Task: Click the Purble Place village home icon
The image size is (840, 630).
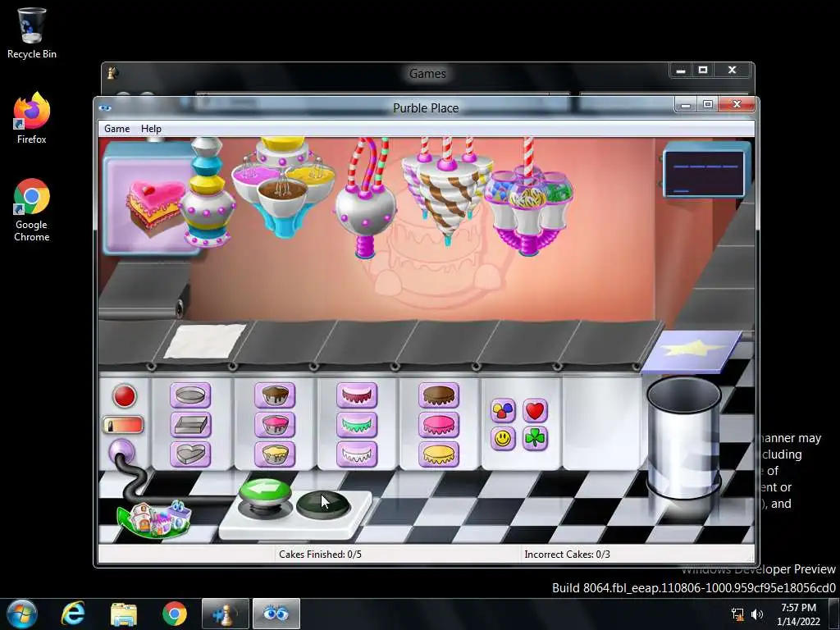Action: click(x=155, y=518)
